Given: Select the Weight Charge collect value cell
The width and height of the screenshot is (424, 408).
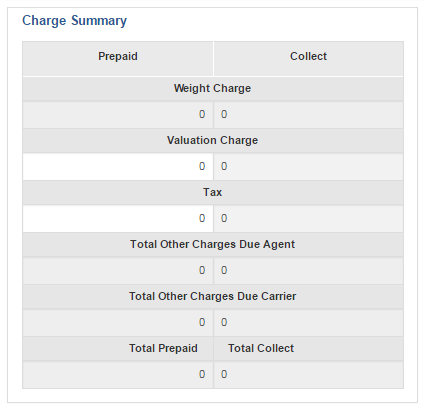Looking at the screenshot, I should (309, 114).
